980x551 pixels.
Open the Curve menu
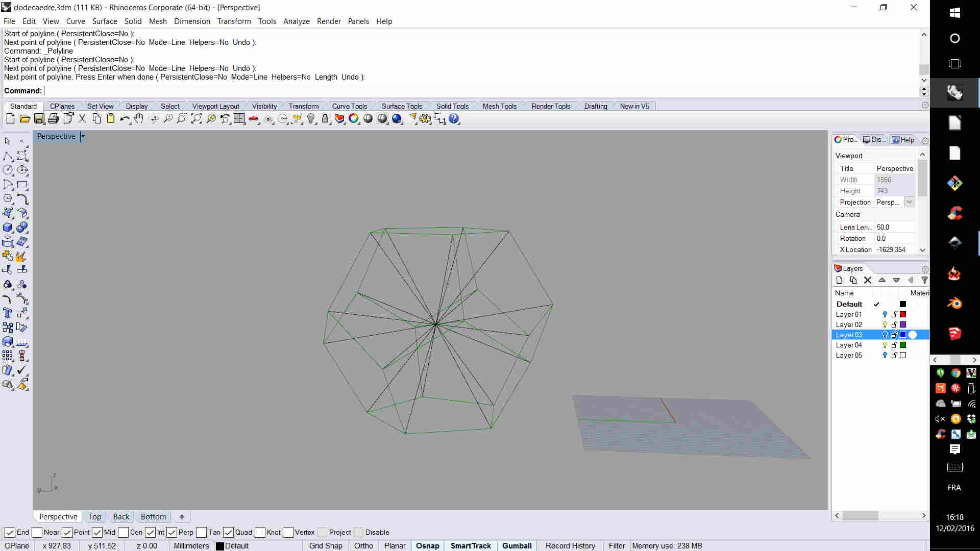pos(76,21)
